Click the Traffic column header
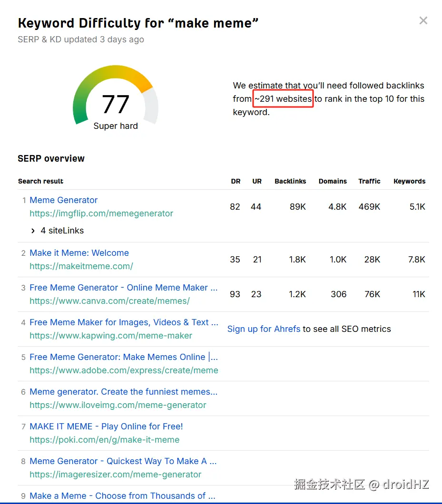 369,181
